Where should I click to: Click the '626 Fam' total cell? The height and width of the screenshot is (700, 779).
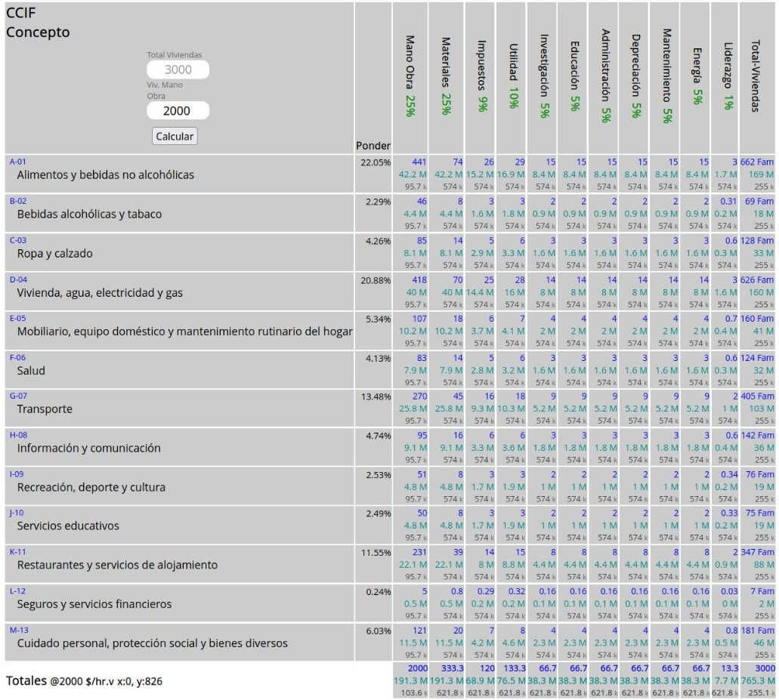(x=757, y=280)
